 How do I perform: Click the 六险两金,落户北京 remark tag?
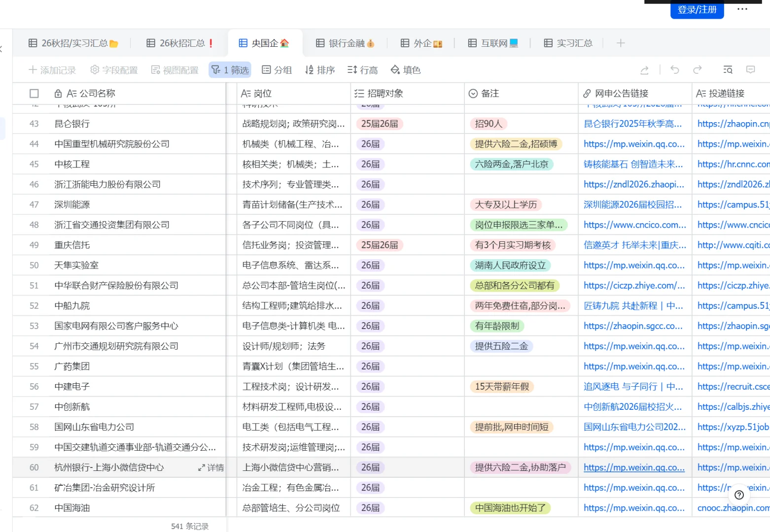512,164
